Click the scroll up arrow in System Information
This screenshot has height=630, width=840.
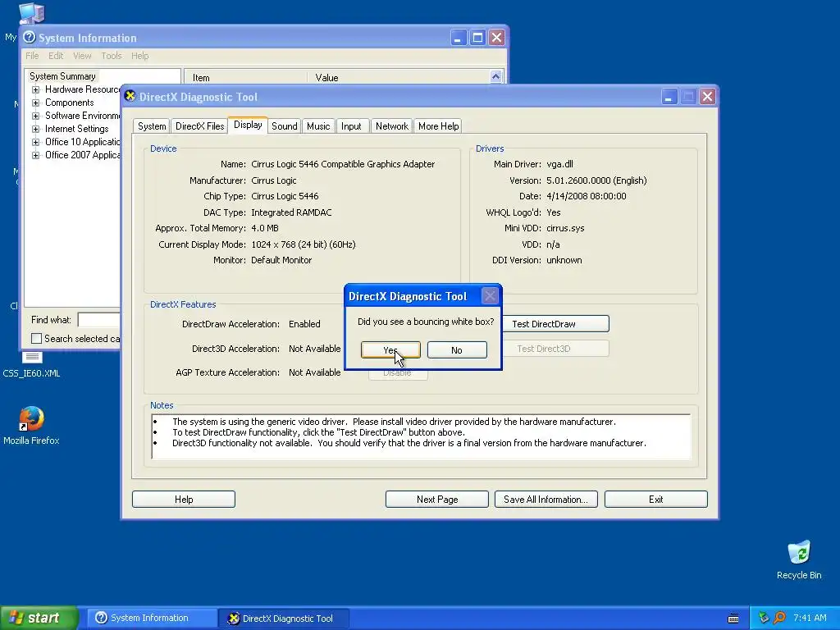coord(495,76)
